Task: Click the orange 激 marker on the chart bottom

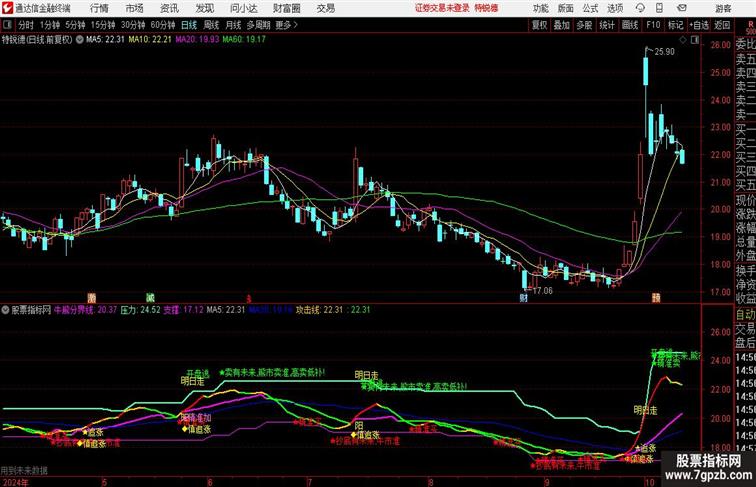Action: pos(92,298)
